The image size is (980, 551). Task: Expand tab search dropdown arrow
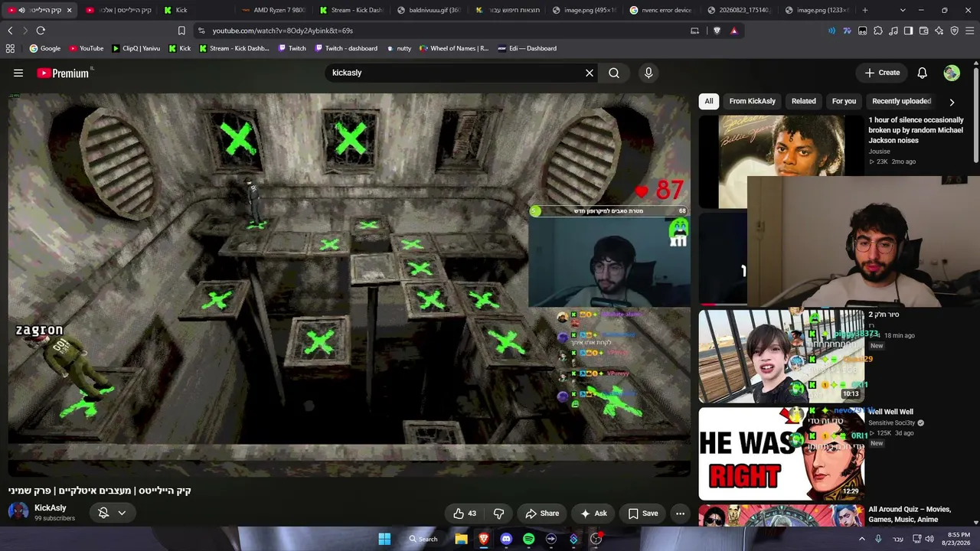pyautogui.click(x=903, y=10)
